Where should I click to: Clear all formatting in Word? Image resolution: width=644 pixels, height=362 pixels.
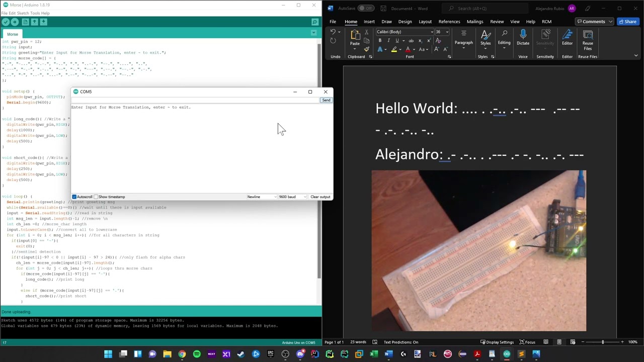point(438,41)
